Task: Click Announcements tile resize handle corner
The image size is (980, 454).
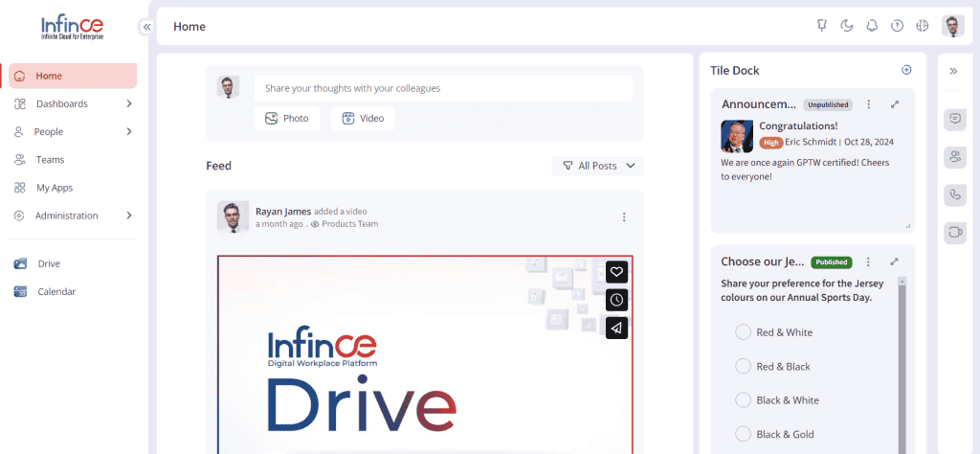Action: click(x=908, y=226)
